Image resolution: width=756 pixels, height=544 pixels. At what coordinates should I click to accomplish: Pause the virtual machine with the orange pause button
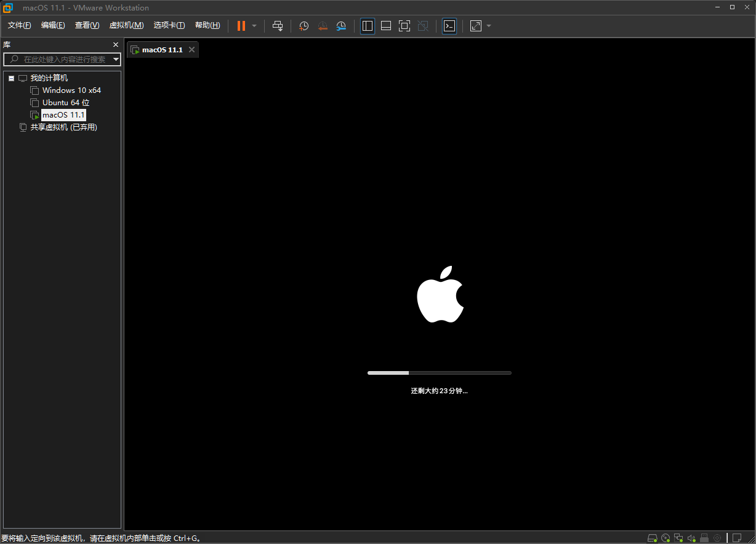click(241, 26)
